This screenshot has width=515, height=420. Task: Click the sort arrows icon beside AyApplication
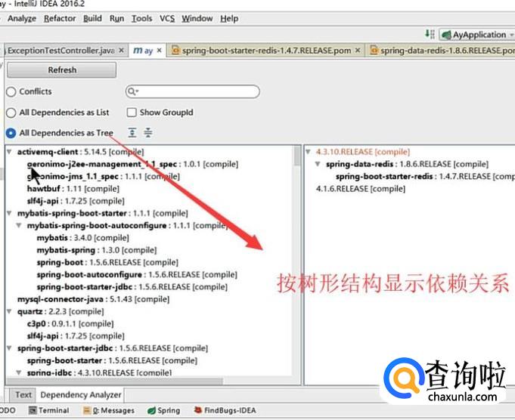[430, 34]
